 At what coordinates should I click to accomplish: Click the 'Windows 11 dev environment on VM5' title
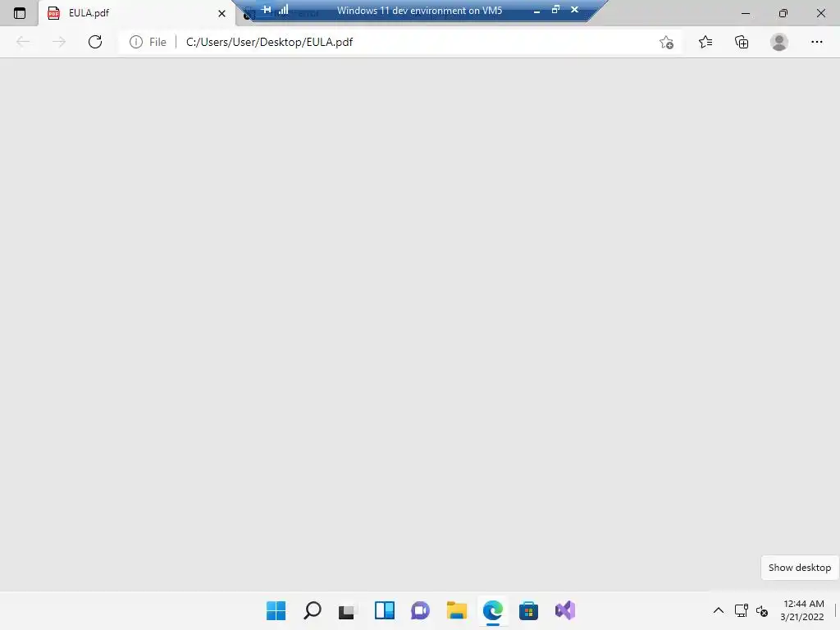(419, 10)
